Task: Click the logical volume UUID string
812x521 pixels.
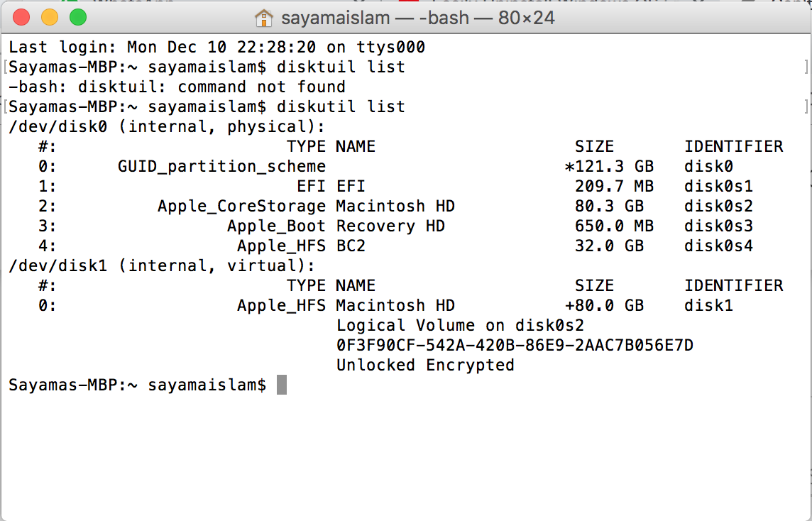Action: pos(515,346)
